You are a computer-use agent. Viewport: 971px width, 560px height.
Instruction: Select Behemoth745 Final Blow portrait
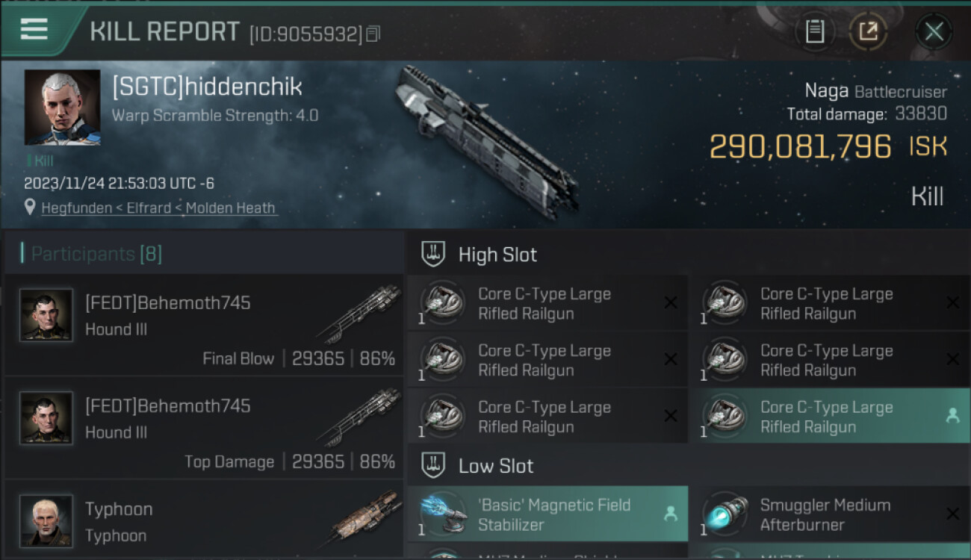click(x=46, y=315)
